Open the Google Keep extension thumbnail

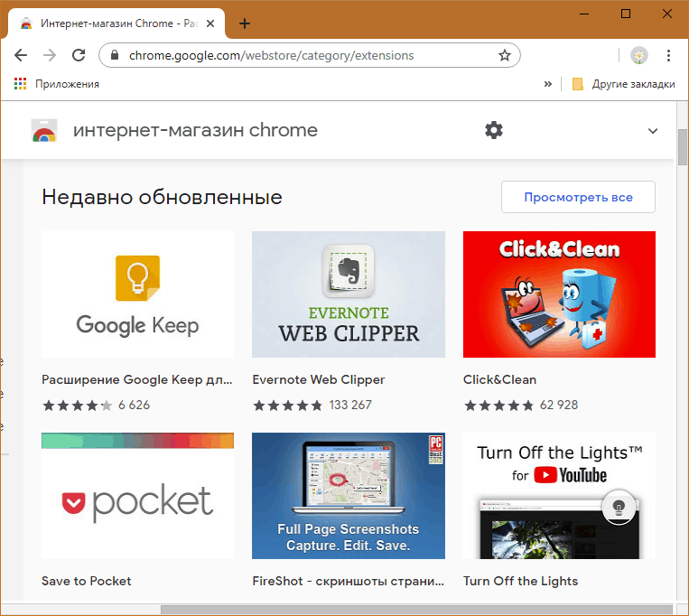pos(137,294)
